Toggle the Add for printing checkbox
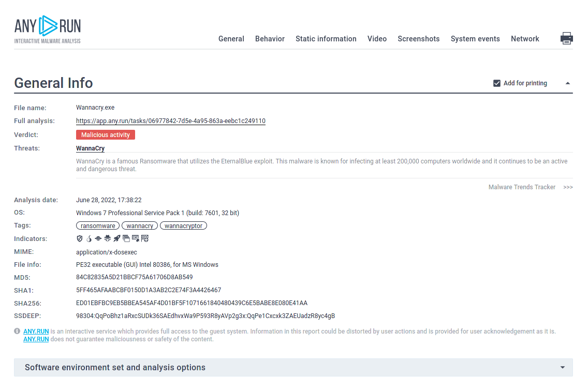The width and height of the screenshot is (588, 392). click(497, 83)
